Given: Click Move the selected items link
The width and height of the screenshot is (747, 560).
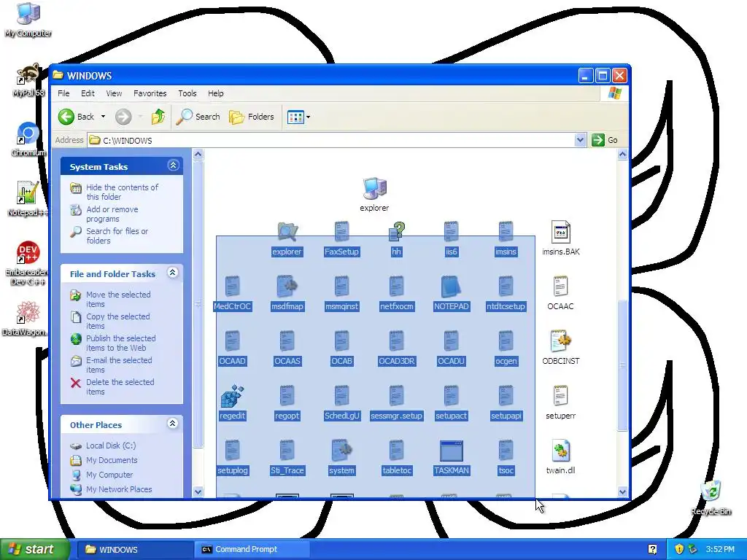Looking at the screenshot, I should point(118,299).
